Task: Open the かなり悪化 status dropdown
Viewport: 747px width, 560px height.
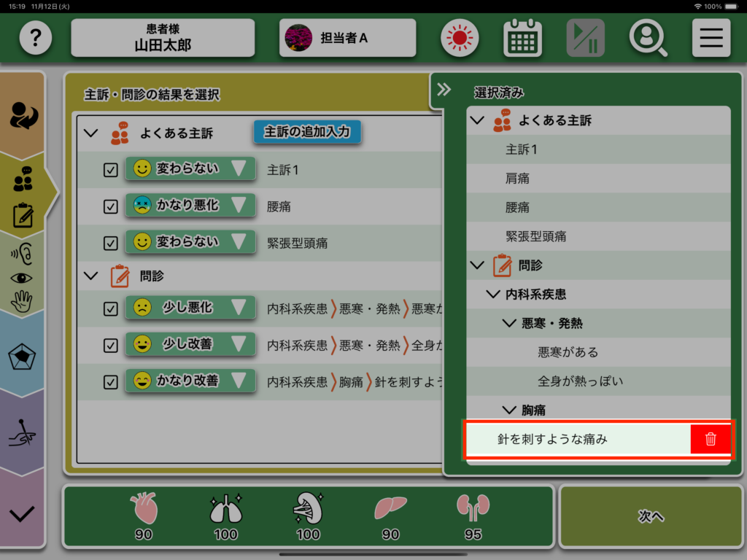Action: coord(190,205)
